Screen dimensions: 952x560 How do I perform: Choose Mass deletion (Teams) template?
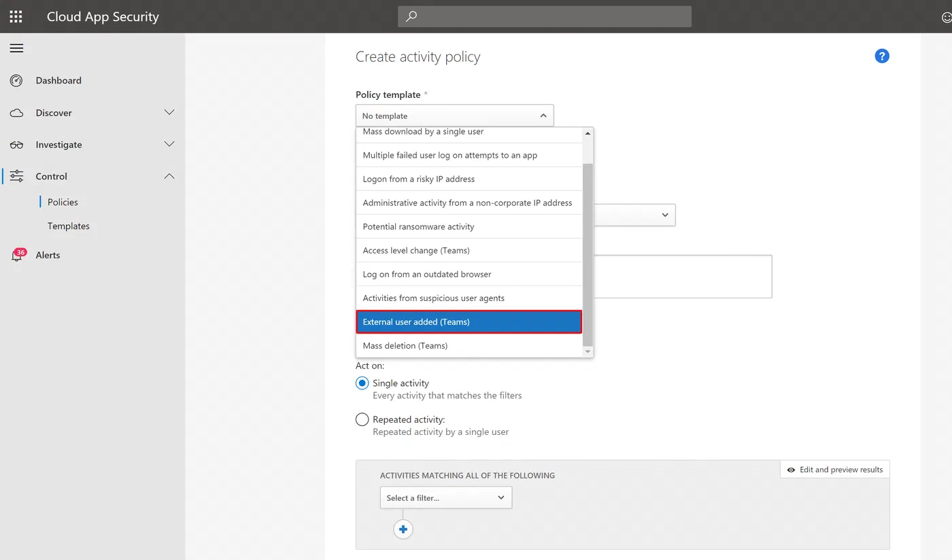point(469,345)
